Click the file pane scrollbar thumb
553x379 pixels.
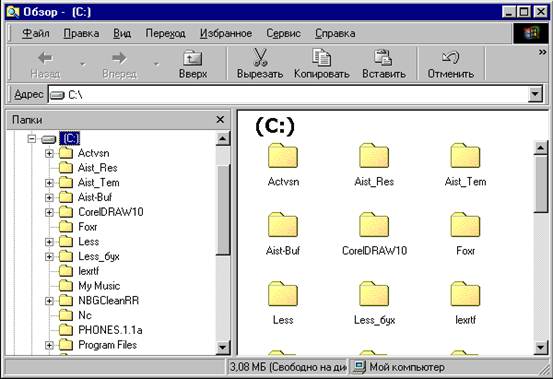coord(541,184)
